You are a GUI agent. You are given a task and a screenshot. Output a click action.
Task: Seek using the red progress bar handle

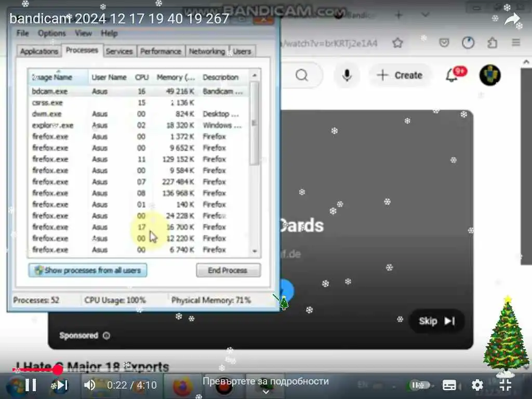click(x=58, y=370)
